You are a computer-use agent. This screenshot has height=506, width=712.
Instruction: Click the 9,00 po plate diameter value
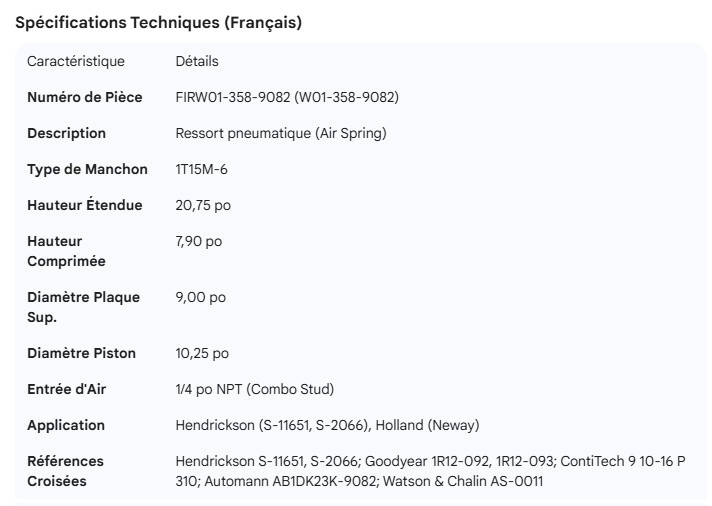coord(200,297)
